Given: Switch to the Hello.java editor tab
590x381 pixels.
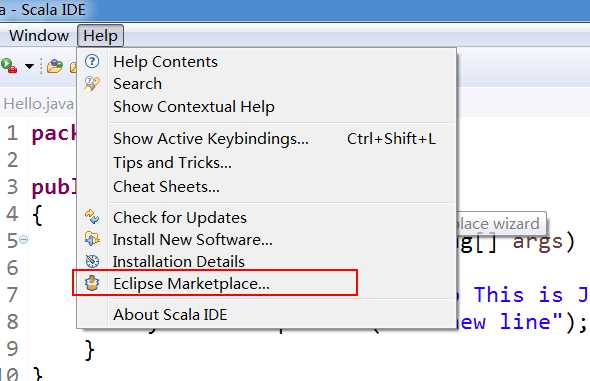Looking at the screenshot, I should 38,104.
